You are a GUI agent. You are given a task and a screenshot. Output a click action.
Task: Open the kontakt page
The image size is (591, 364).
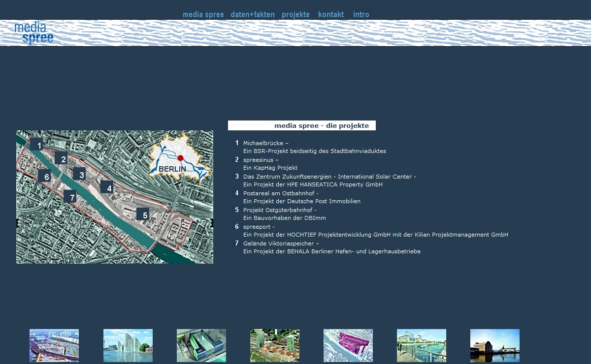(331, 15)
